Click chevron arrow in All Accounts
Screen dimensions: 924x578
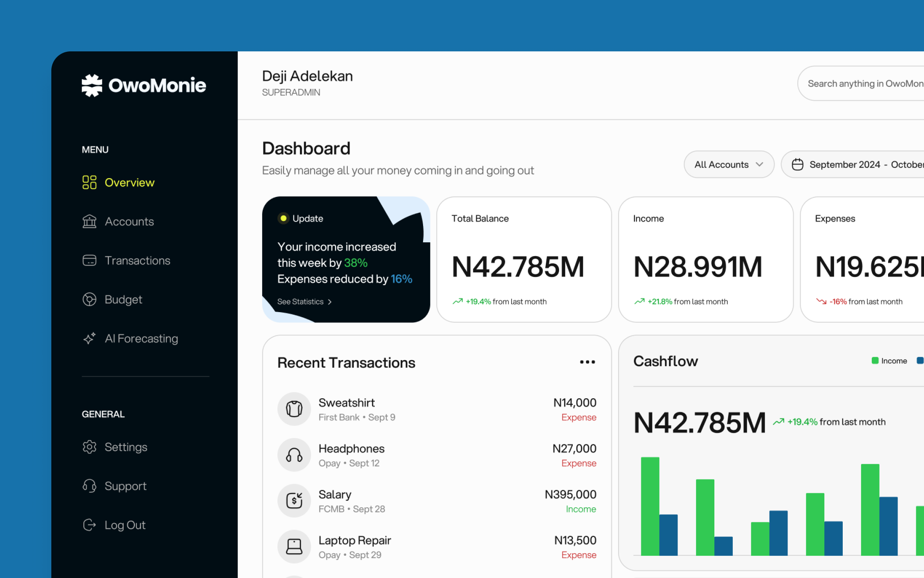click(x=759, y=164)
